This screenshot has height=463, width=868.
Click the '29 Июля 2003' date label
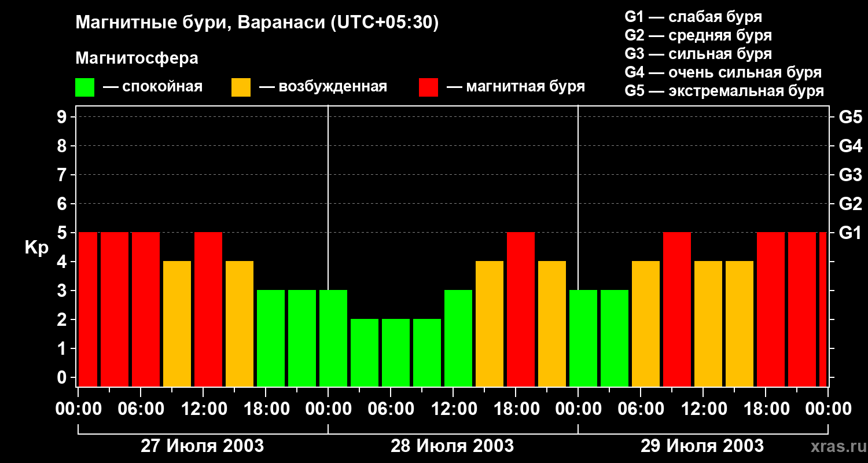[702, 446]
